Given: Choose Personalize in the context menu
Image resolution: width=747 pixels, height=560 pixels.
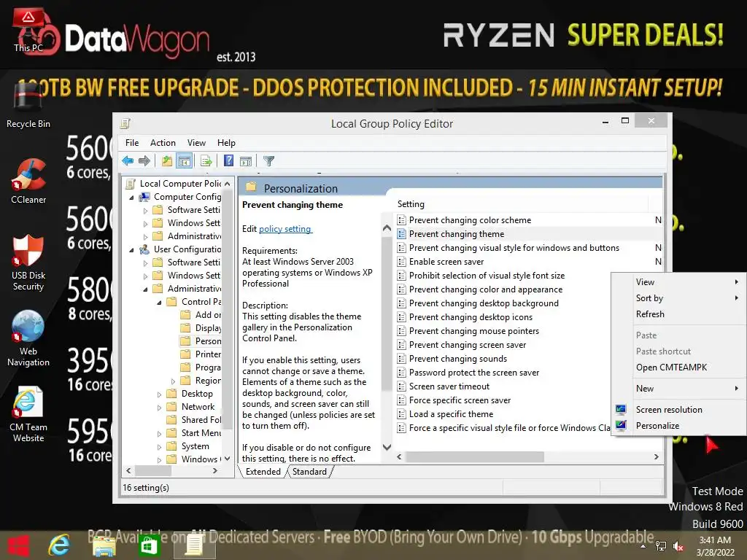Looking at the screenshot, I should pos(678,426).
